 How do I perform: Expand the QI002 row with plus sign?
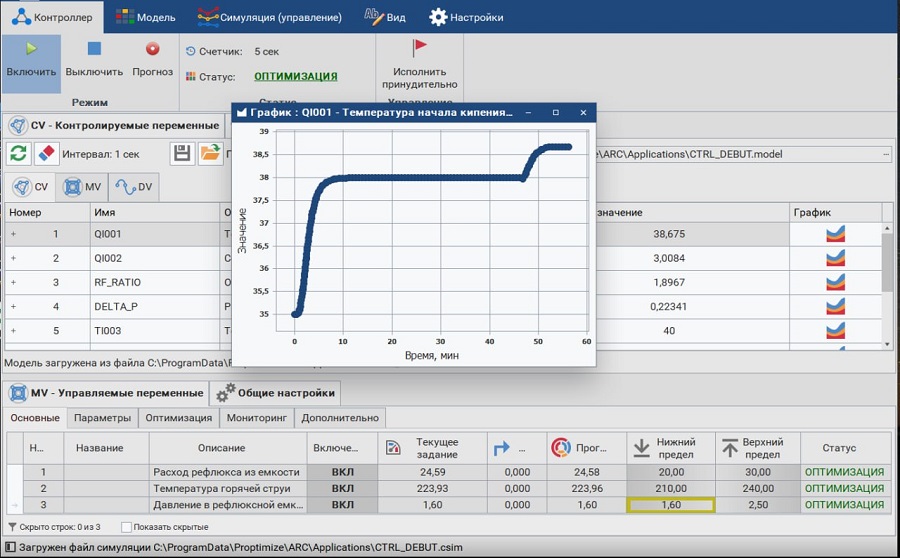13,258
